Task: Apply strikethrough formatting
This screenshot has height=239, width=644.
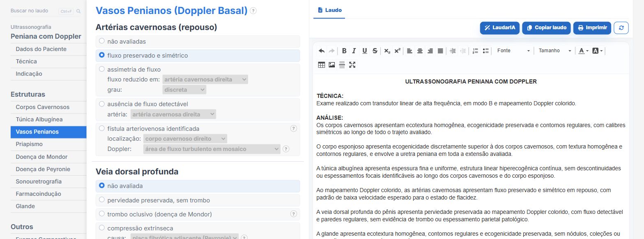Action: 375,51
